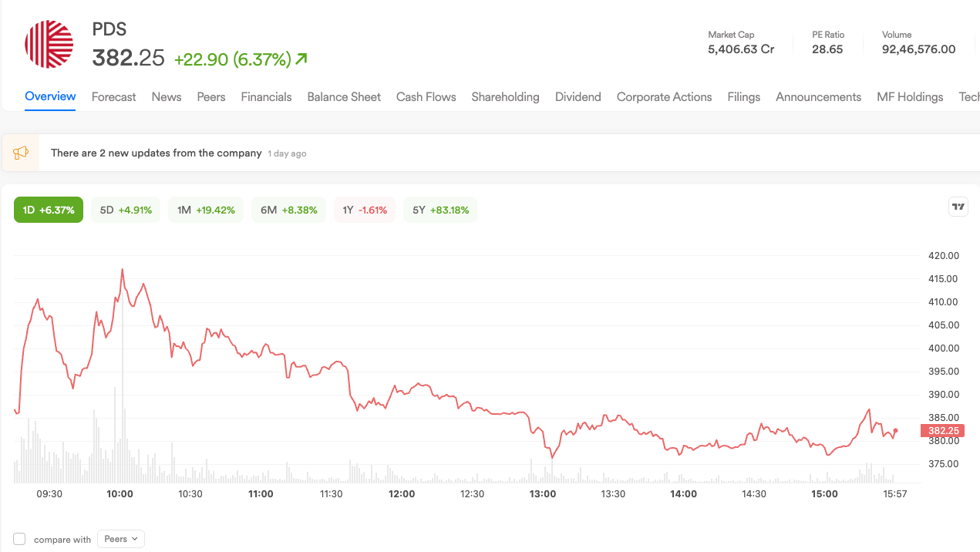The width and height of the screenshot is (980, 552).
Task: Click the green upward arrow beside 6.37%
Action: point(301,59)
